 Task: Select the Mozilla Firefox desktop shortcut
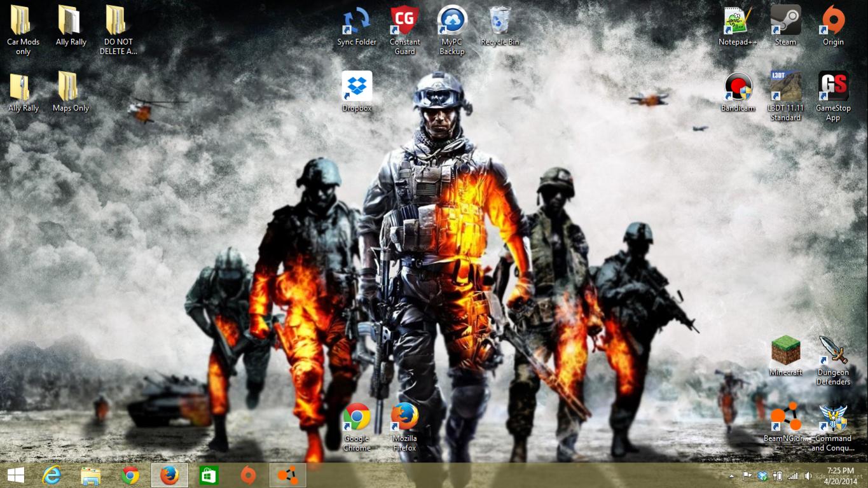point(404,426)
